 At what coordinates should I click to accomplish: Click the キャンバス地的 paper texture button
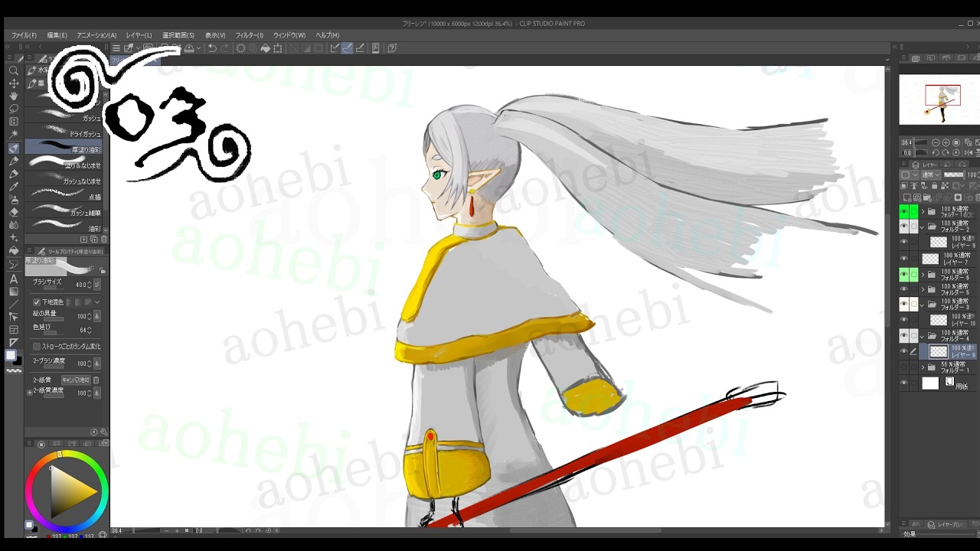click(x=76, y=380)
